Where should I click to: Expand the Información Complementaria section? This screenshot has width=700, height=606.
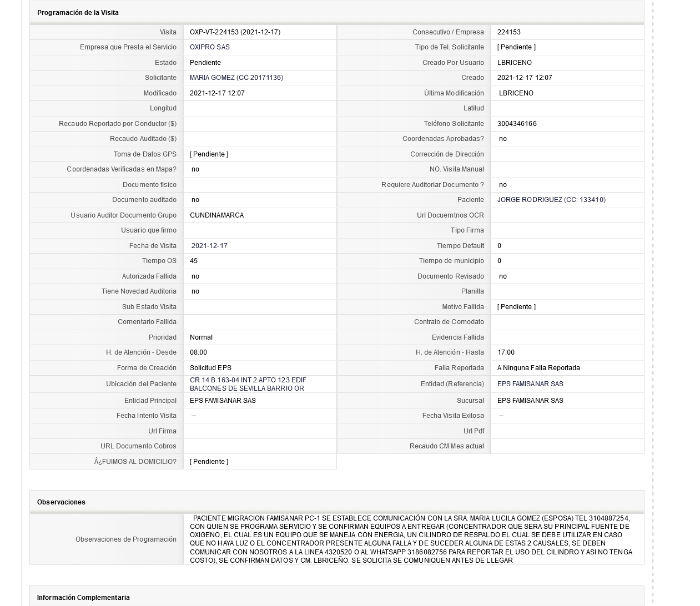click(83, 598)
